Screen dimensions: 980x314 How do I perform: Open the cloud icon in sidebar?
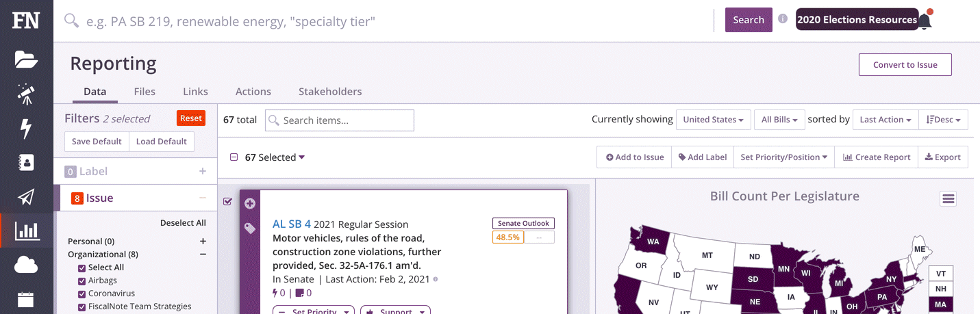click(x=26, y=265)
